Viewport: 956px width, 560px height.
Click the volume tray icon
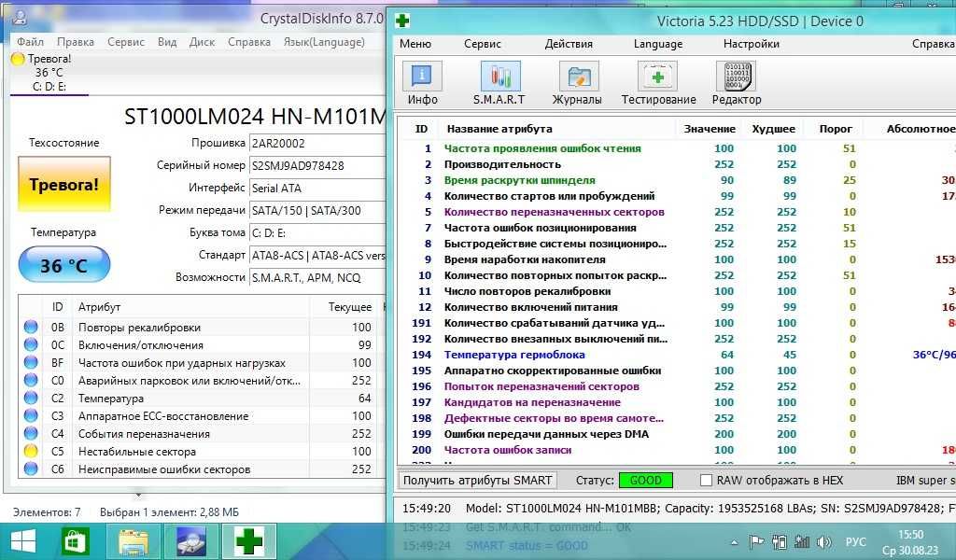click(823, 541)
